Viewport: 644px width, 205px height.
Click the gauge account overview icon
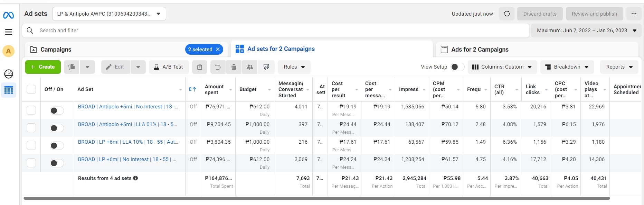click(9, 74)
